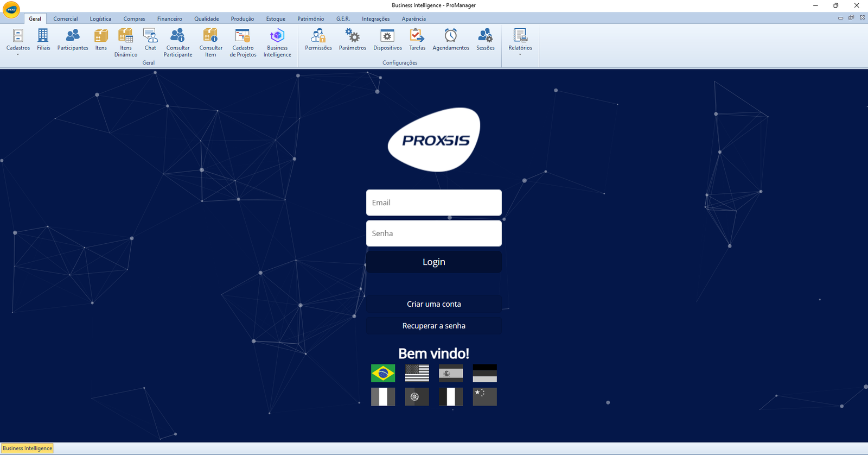Click the Login button
This screenshot has width=868, height=455.
click(x=434, y=262)
